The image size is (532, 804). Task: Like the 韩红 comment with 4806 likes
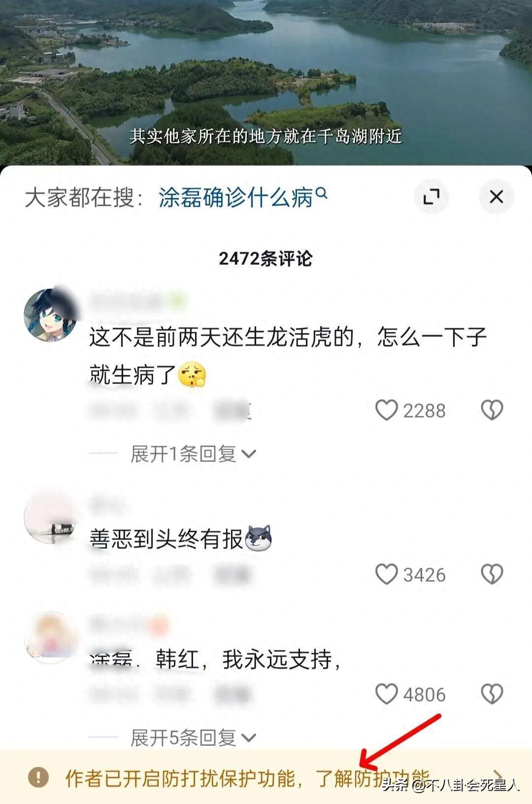point(386,694)
